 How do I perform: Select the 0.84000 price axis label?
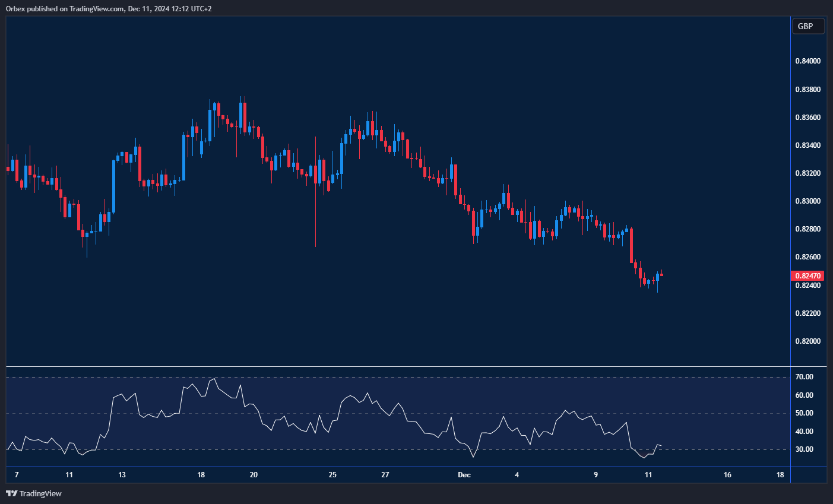(x=807, y=61)
